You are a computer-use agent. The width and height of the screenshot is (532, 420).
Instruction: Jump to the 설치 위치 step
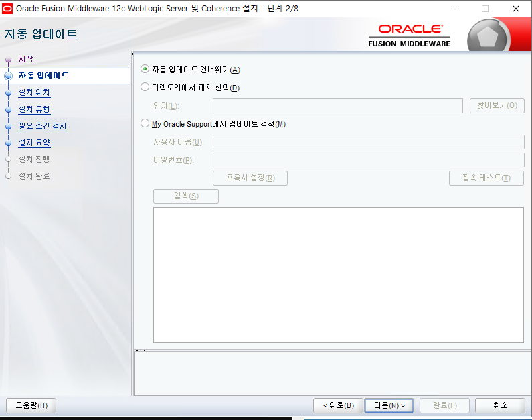34,92
